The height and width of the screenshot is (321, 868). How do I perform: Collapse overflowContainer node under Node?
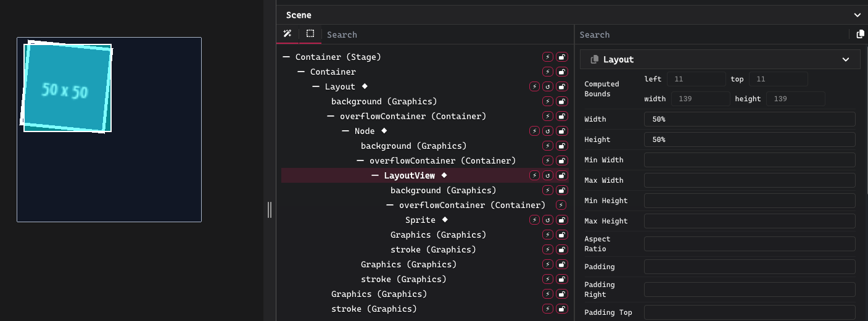(360, 160)
